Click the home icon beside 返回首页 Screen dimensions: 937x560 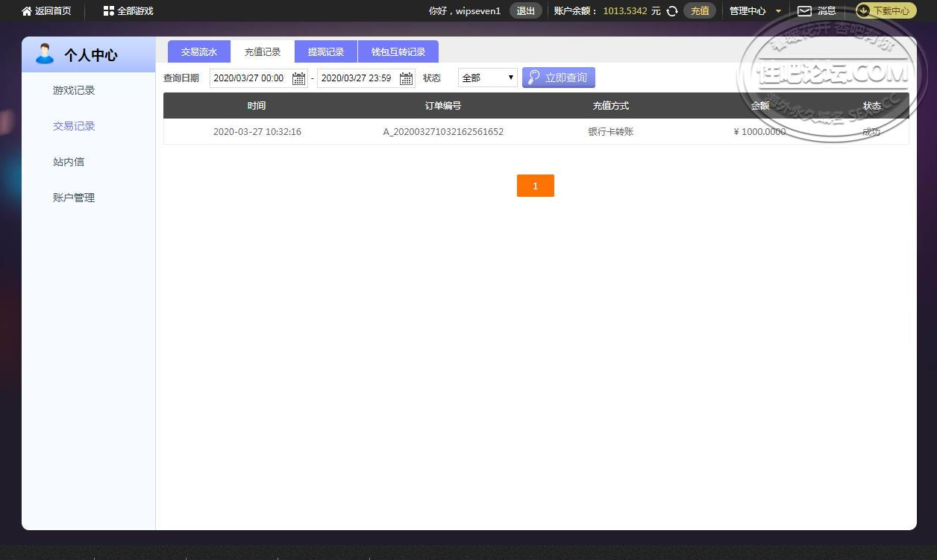[27, 11]
